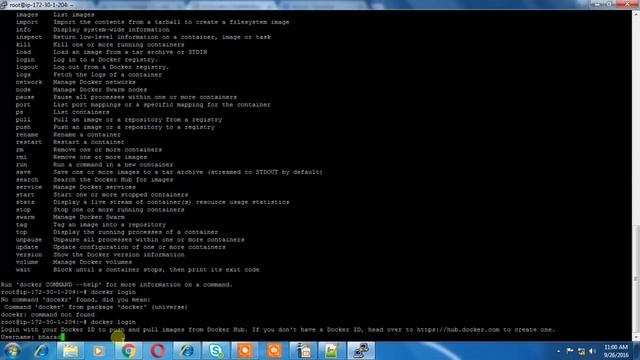Open Opera browser from the taskbar
Screen dimensions: 640x360
pyautogui.click(x=158, y=351)
